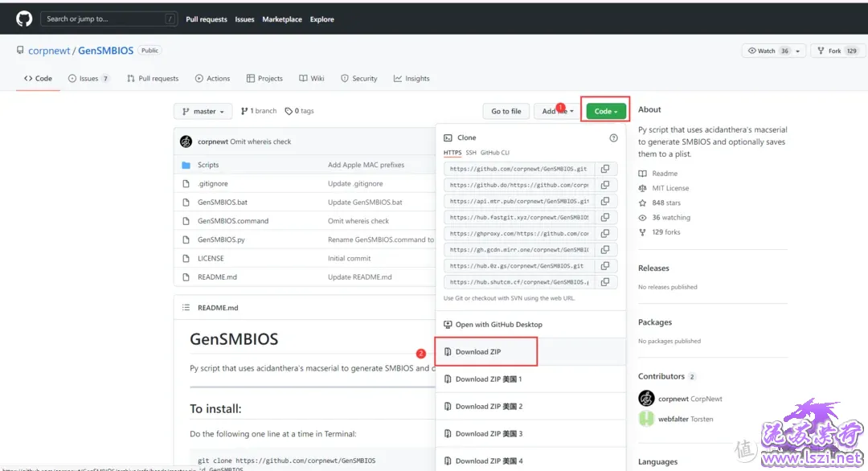The image size is (868, 471).
Task: Open the .gitignore file
Action: click(x=212, y=184)
